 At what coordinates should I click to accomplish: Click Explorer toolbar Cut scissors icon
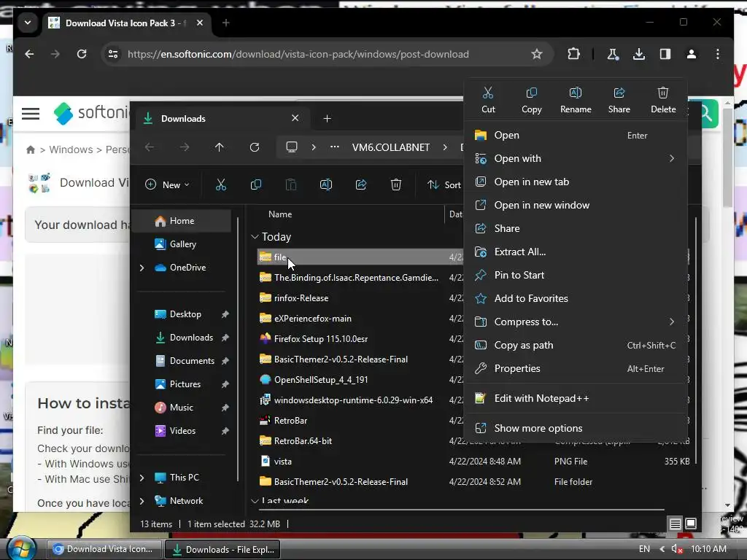tap(220, 184)
